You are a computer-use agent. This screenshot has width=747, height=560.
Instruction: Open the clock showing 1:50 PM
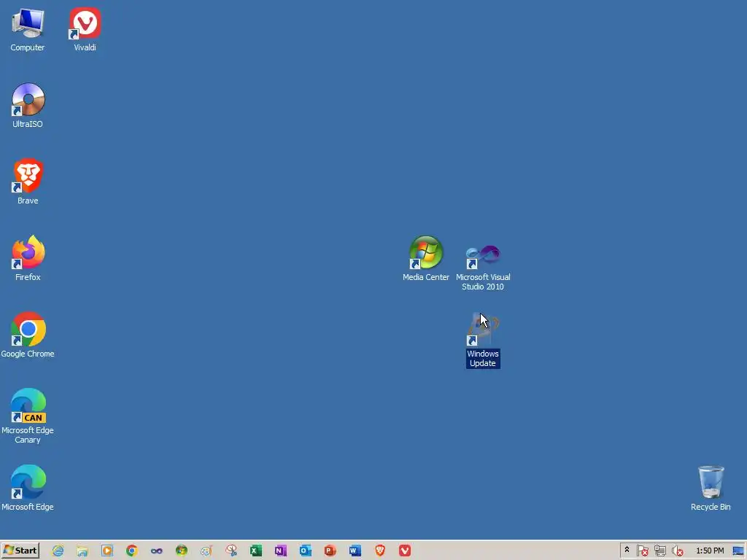point(710,551)
